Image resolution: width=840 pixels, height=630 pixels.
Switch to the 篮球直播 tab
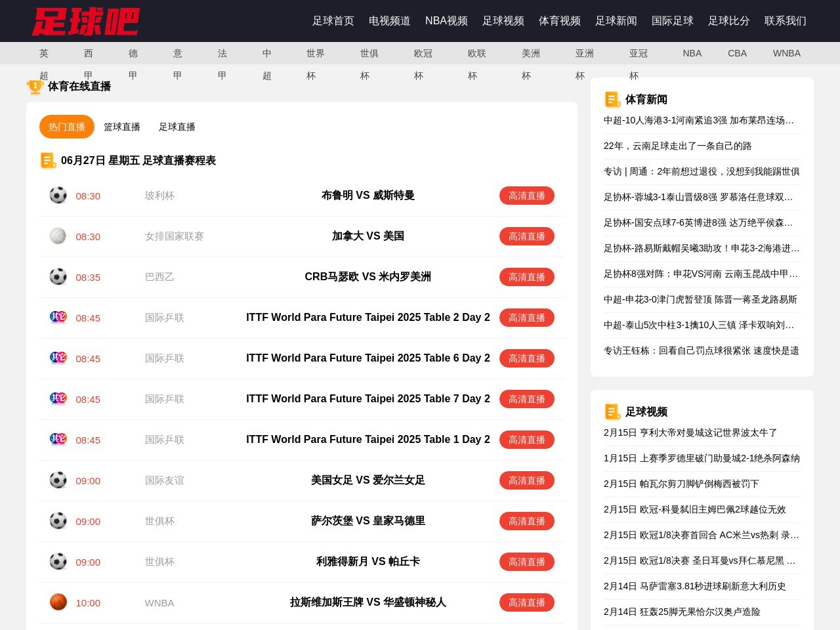[122, 127]
